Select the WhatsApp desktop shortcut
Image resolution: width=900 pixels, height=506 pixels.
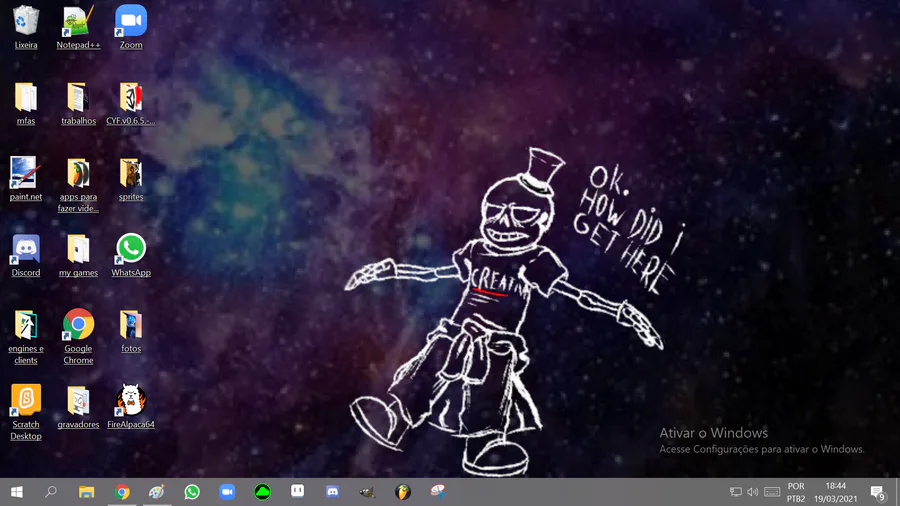131,255
